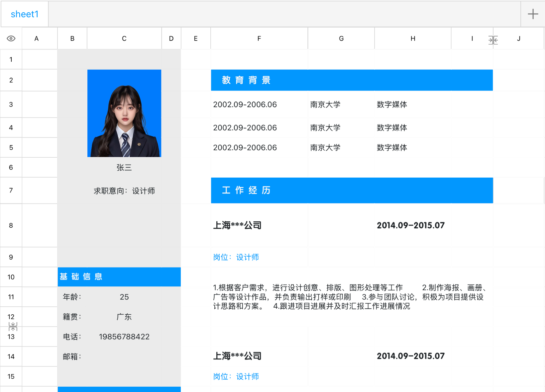Click the 年龄： label cell
This screenshot has height=392, width=545.
click(72, 297)
